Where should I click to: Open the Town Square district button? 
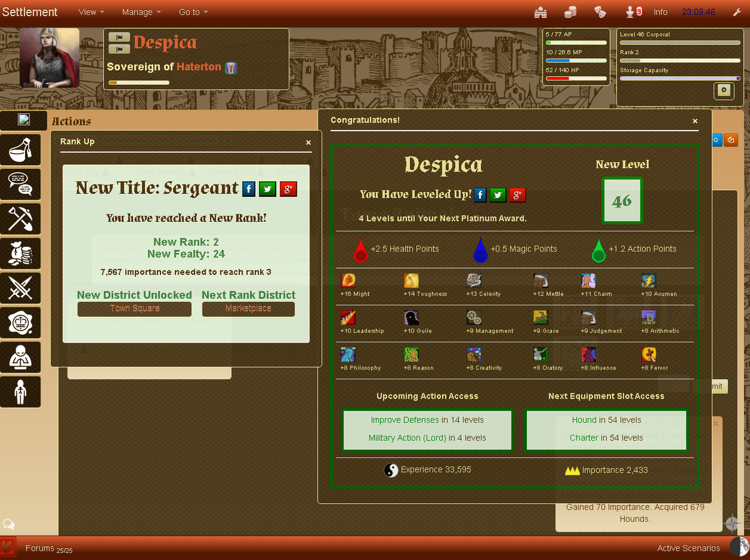coord(134,309)
